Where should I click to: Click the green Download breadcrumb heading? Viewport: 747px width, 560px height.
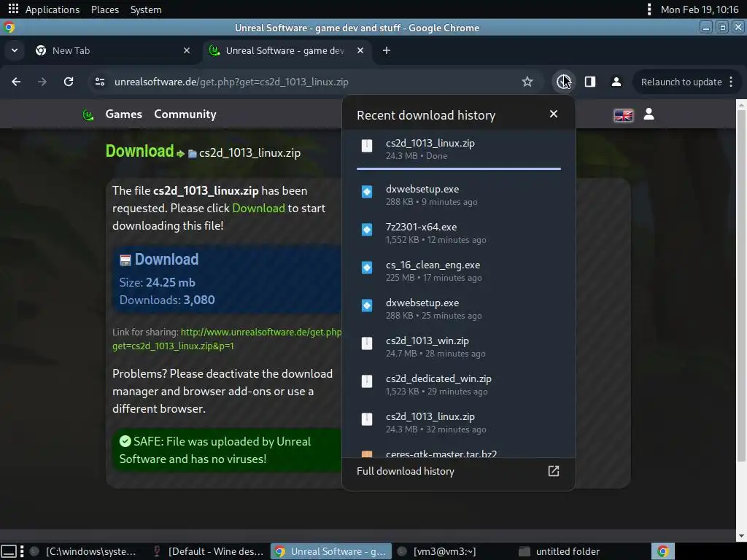pyautogui.click(x=139, y=151)
